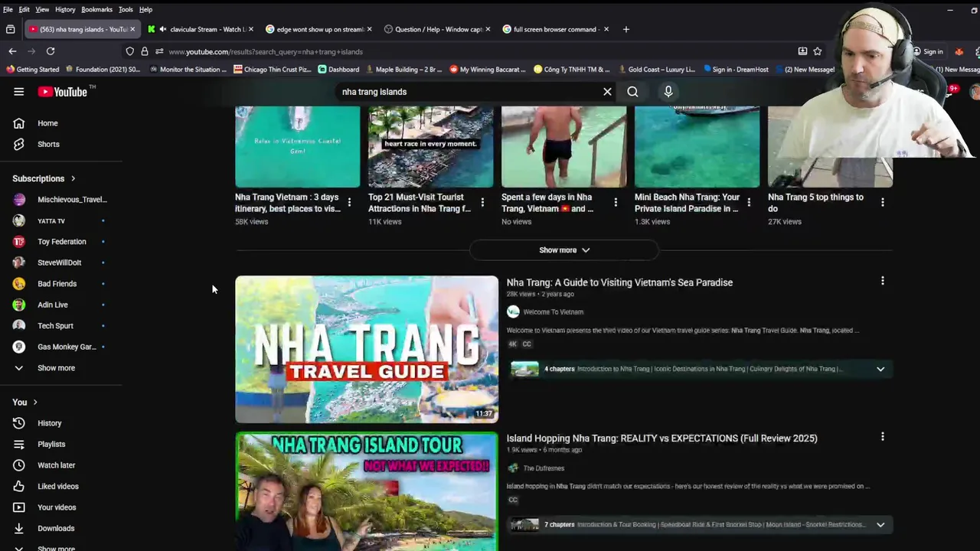980x551 pixels.
Task: Open Island Hopping Nha Trang title link
Action: click(x=661, y=439)
